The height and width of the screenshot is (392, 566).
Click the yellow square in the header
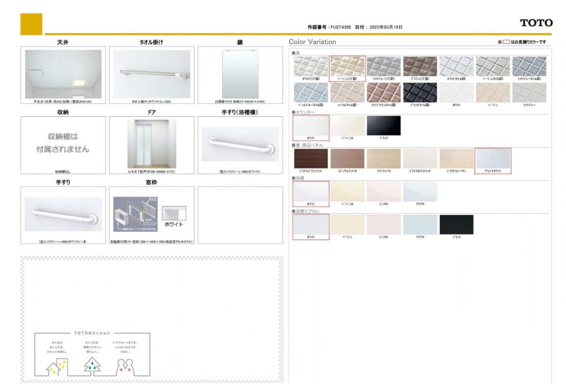click(31, 24)
